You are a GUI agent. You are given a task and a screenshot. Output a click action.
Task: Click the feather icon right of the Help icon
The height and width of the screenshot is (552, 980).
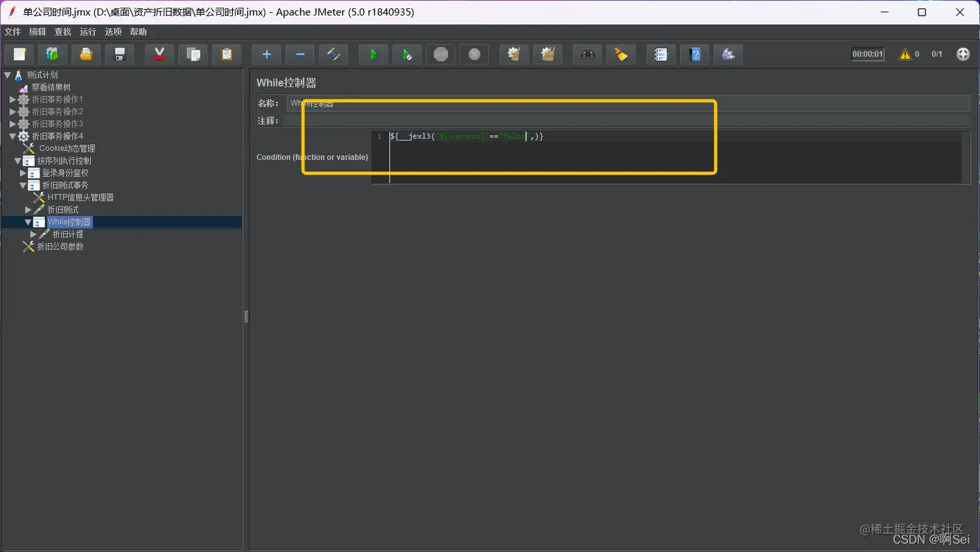pos(729,54)
